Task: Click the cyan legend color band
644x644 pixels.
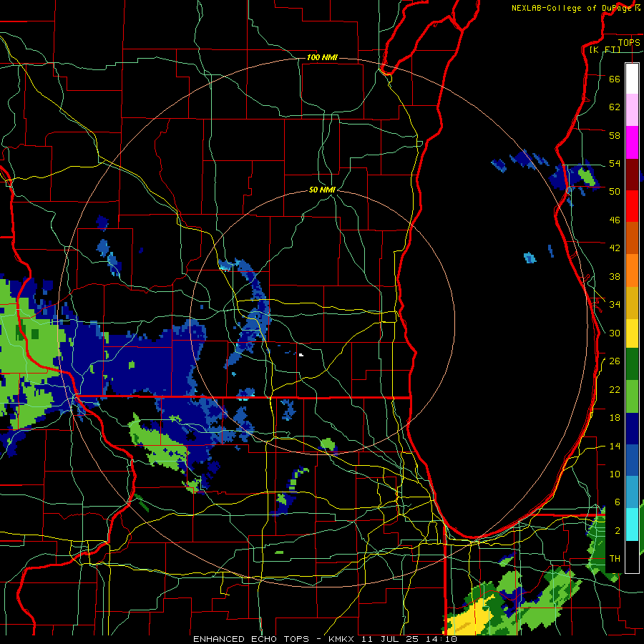Action: coord(632,525)
